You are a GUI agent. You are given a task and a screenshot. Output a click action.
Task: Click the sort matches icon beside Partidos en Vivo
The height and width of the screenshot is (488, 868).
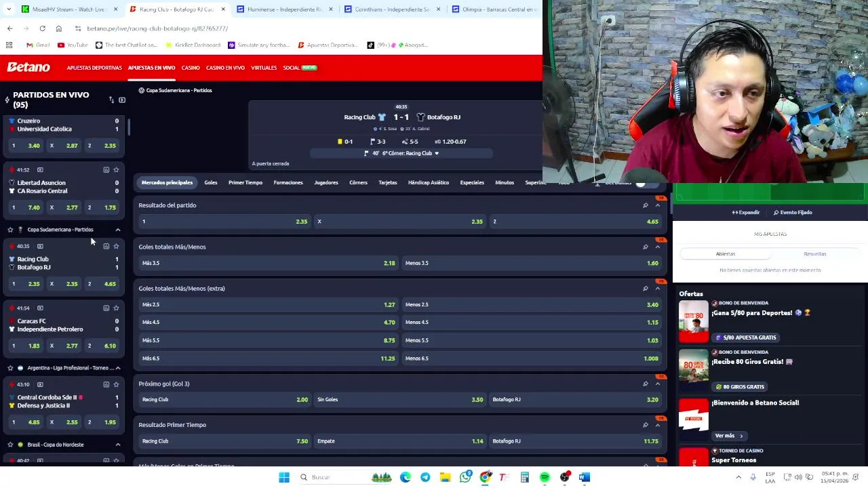click(111, 100)
